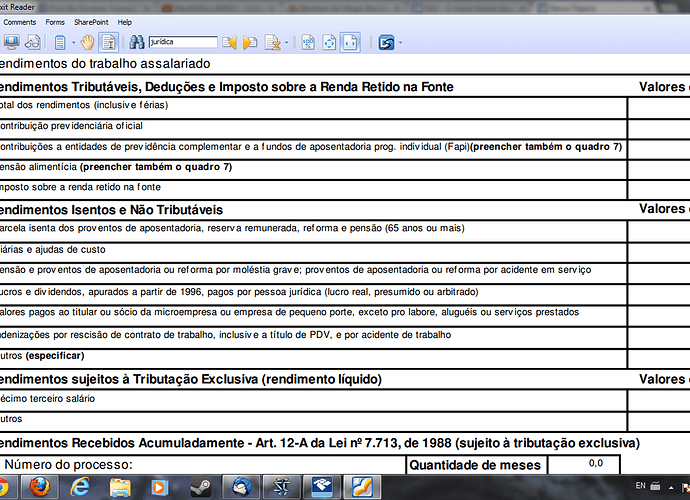This screenshot has width=690, height=500.
Task: Select the Hand tool
Action: click(x=88, y=42)
